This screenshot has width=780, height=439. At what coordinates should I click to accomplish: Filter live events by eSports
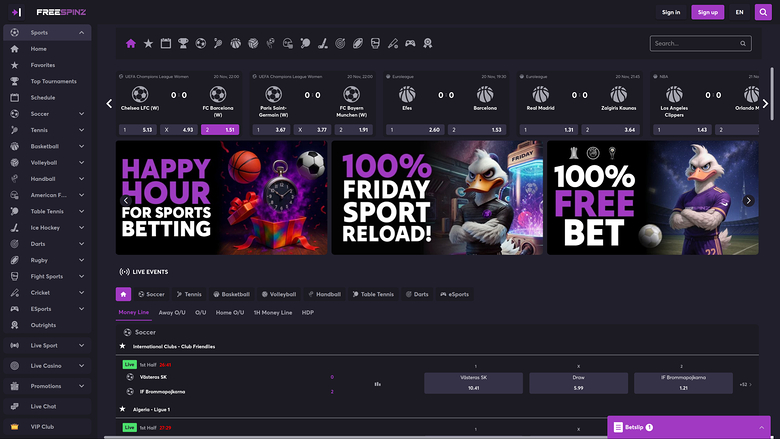point(455,294)
